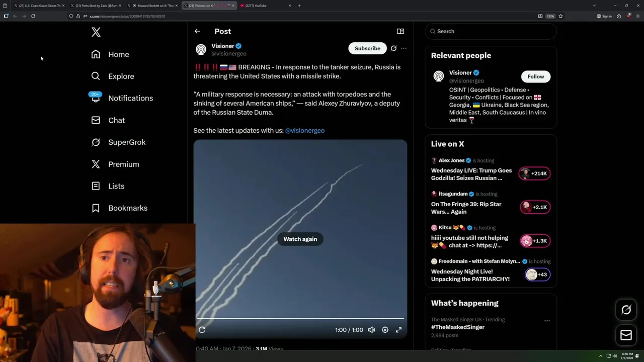Click the X search field
The height and width of the screenshot is (362, 644).
[491, 31]
